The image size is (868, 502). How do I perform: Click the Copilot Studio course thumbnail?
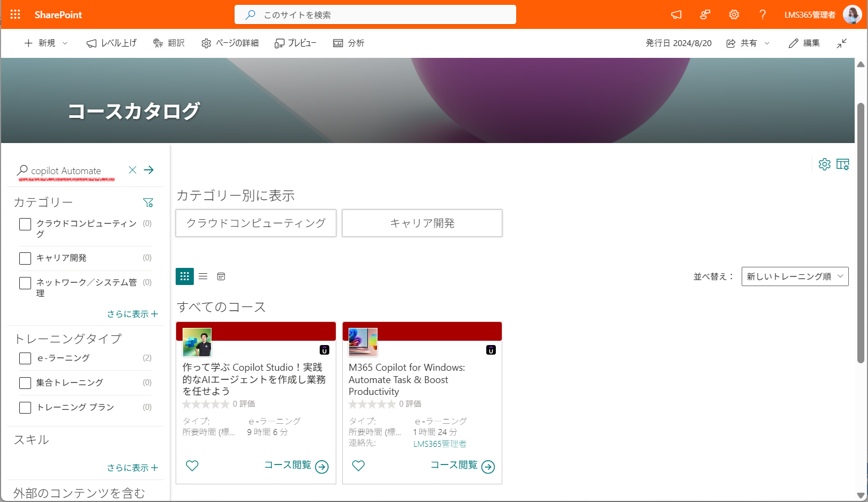pos(197,342)
